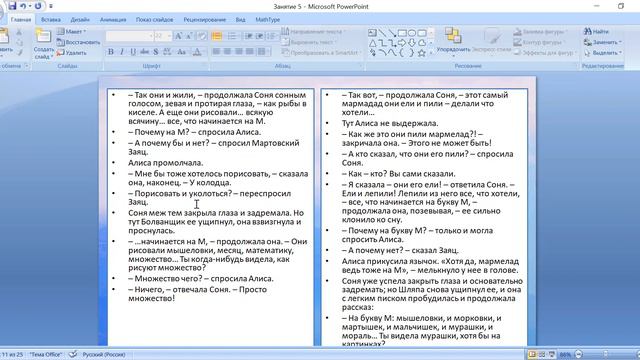Select the Right Arrow block shape
The image size is (640, 360).
tap(402, 43)
